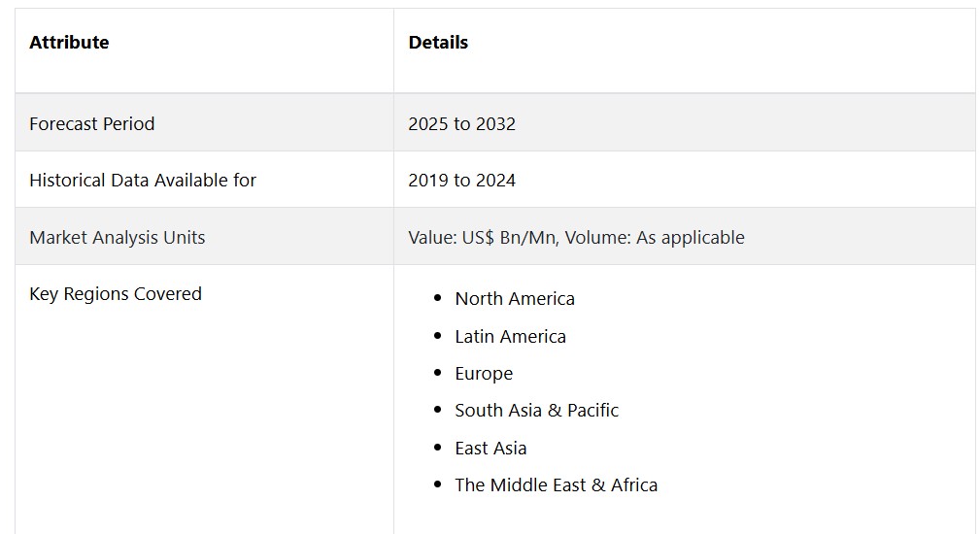
Task: Select the Market Analysis Units label
Action: tap(117, 237)
